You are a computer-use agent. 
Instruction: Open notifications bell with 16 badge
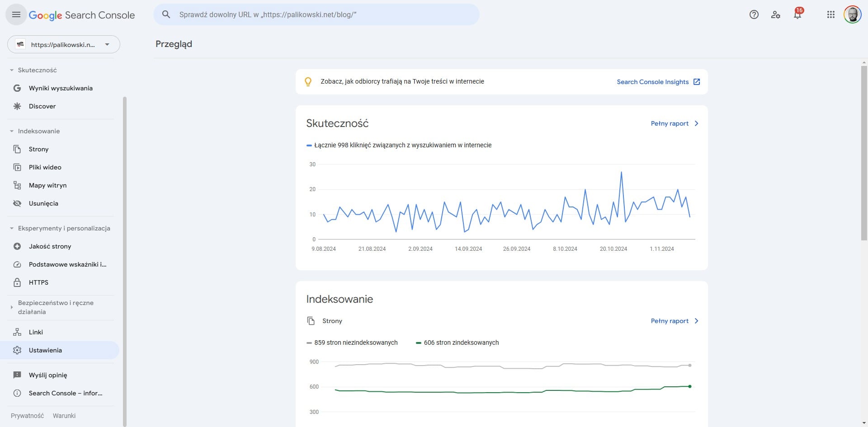click(x=797, y=15)
